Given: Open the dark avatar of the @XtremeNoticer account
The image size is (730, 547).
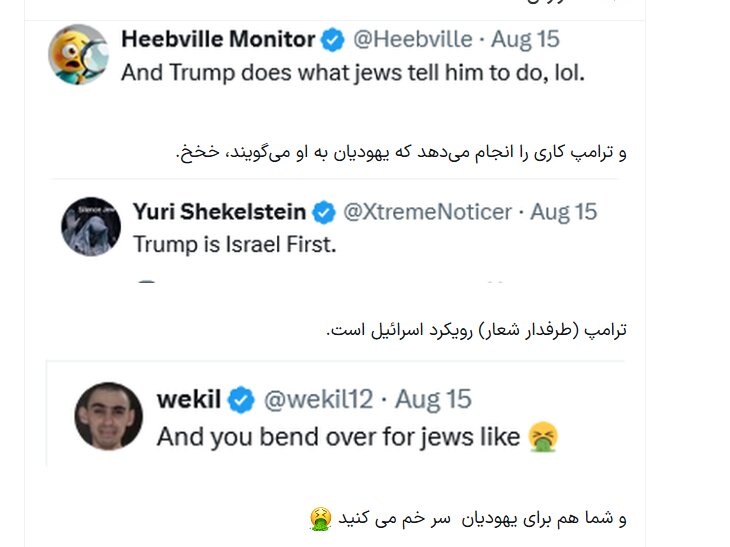Looking at the screenshot, I should point(91,226).
